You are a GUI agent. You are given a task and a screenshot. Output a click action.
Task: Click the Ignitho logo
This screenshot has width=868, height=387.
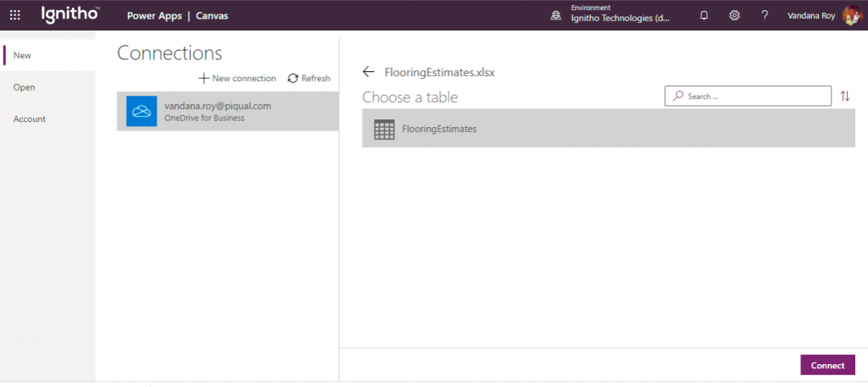[70, 15]
